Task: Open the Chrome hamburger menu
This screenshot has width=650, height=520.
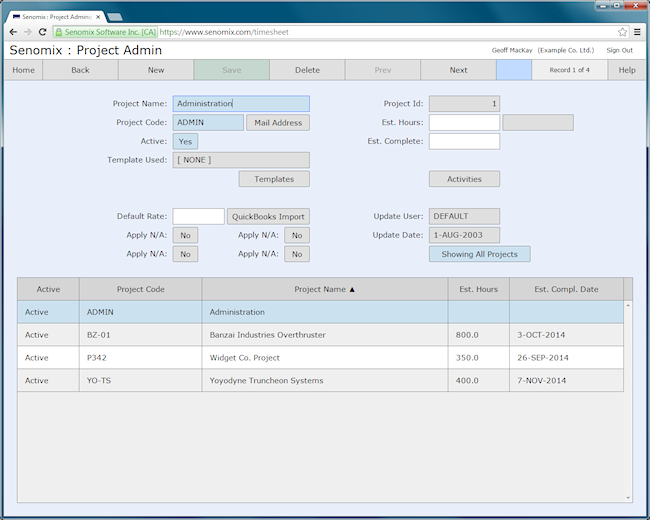Action: [638, 32]
